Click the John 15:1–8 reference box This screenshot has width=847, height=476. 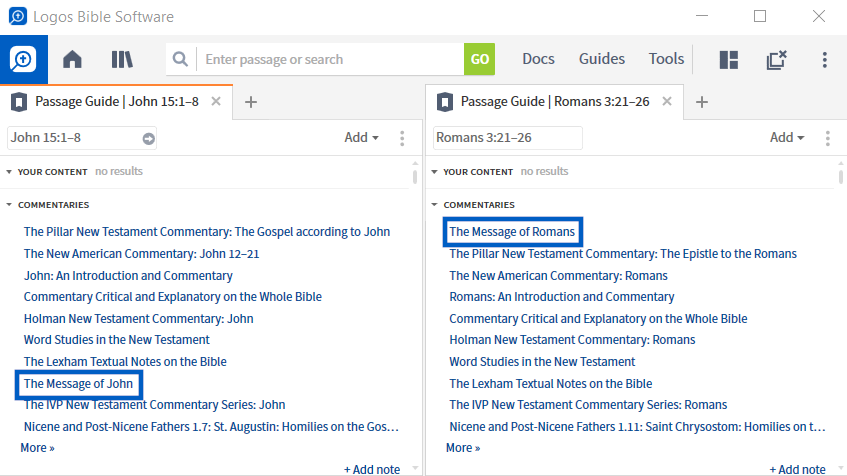pos(82,138)
